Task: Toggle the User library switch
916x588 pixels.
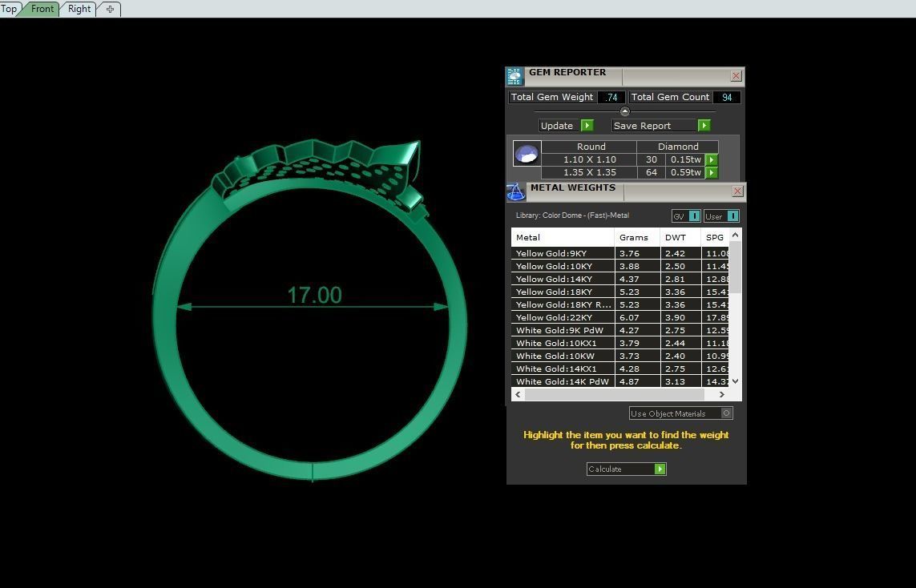Action: [x=732, y=216]
